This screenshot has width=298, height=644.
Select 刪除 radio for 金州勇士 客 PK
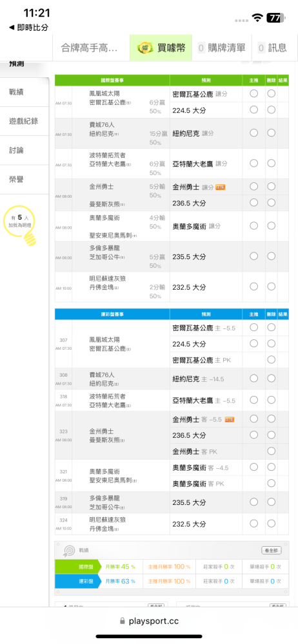point(271,451)
